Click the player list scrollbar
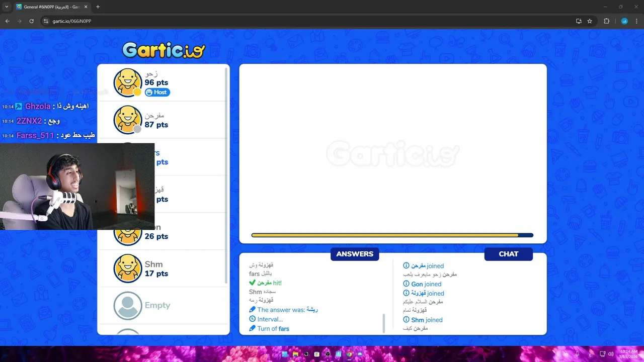Screen dimensions: 644x362 [x=226, y=176]
